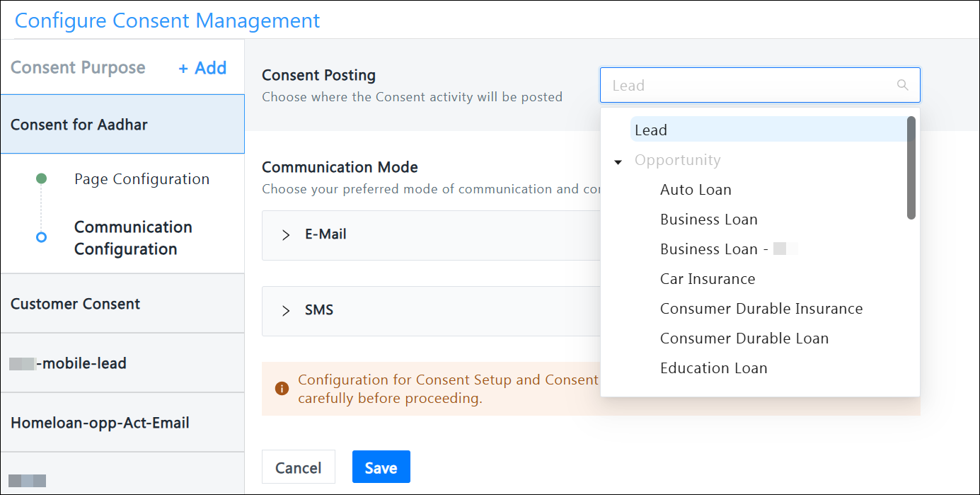Pick Business Loan in the list
Viewport: 980px width, 495px height.
pos(708,220)
